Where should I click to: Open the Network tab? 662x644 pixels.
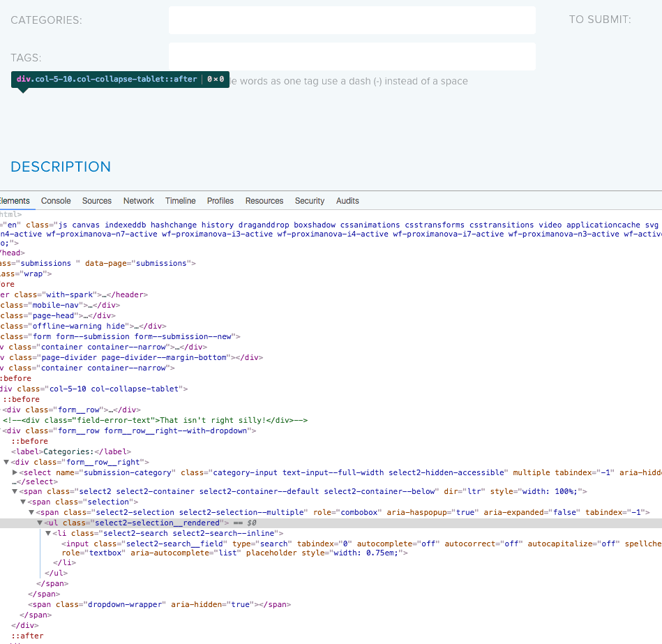tap(139, 201)
